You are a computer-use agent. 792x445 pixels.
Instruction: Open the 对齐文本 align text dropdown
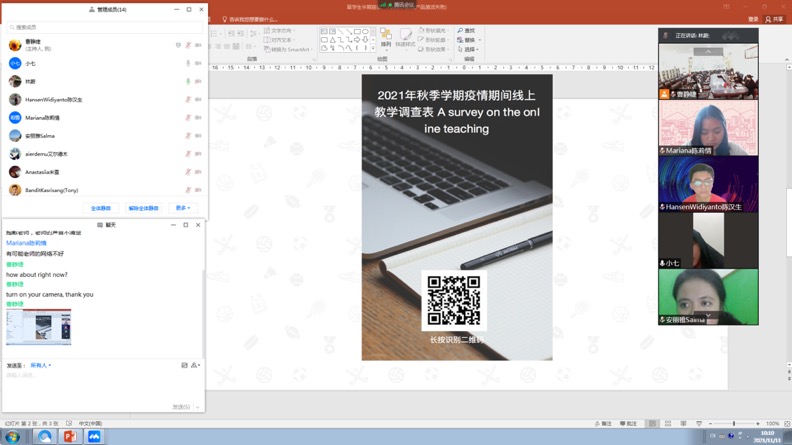coord(279,40)
